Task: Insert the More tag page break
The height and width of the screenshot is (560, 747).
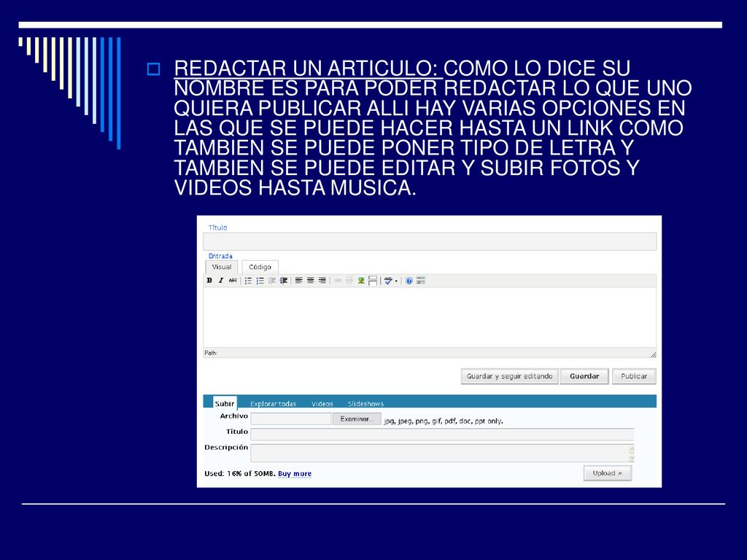Action: pos(373,281)
